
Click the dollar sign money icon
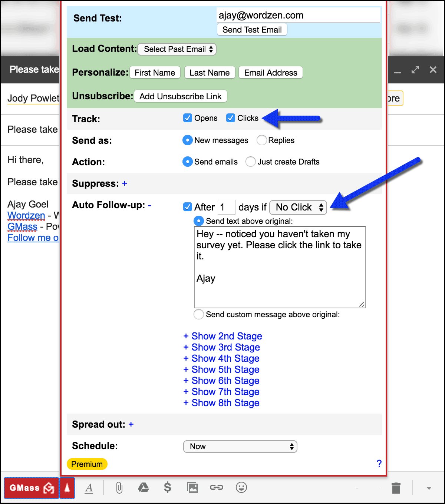point(168,488)
